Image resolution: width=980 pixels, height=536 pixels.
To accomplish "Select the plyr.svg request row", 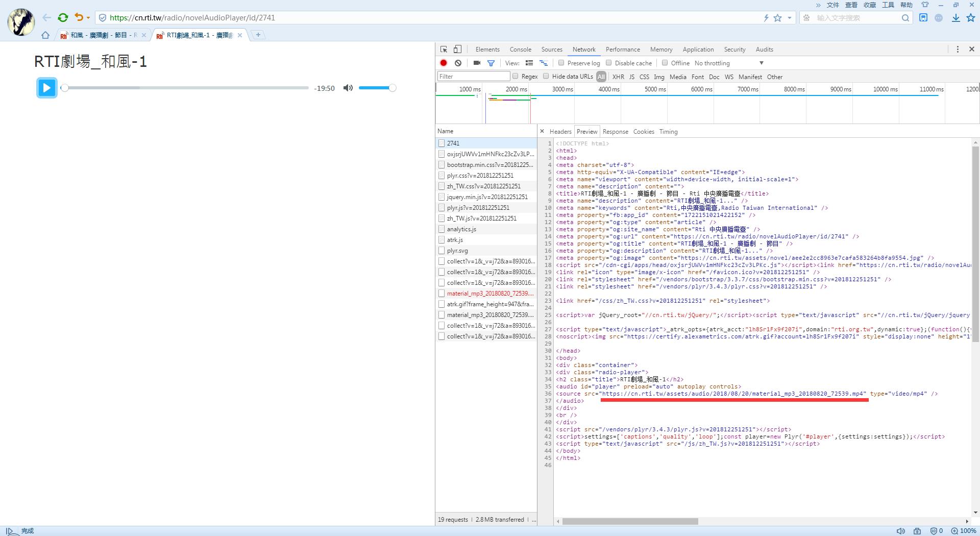I will coord(486,251).
